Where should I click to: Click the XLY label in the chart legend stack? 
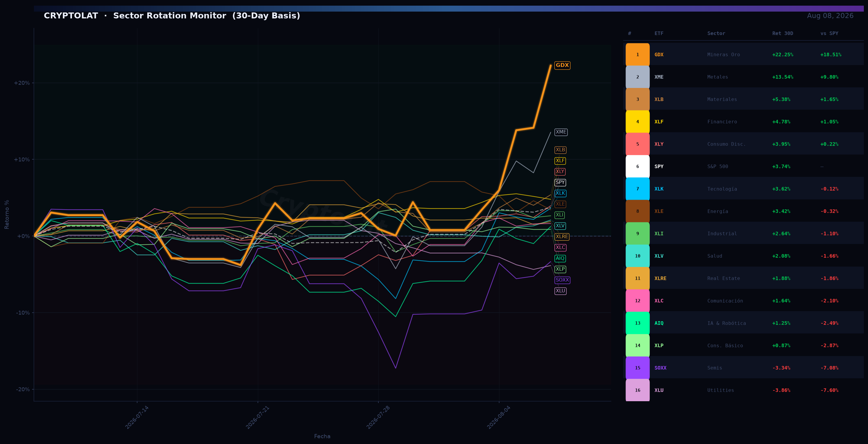(x=560, y=171)
